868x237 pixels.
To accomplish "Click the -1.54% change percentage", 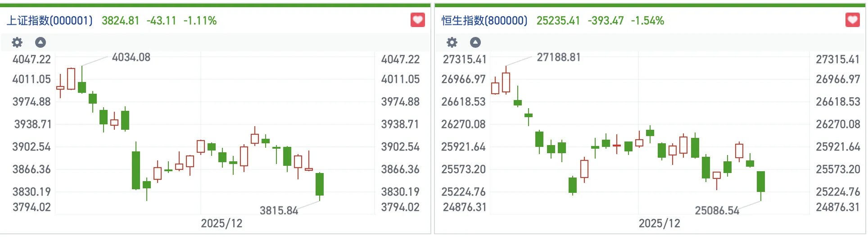I will click(x=647, y=21).
